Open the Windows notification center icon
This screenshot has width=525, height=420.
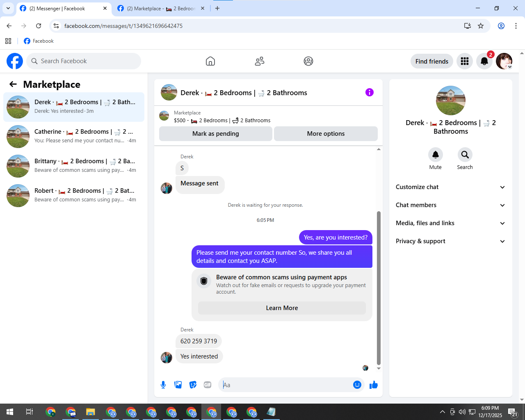[x=513, y=412]
